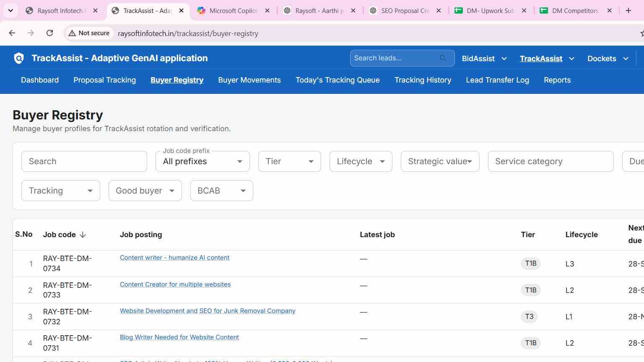This screenshot has width=644, height=362.
Task: Click the Not secure site info badge
Action: point(89,33)
